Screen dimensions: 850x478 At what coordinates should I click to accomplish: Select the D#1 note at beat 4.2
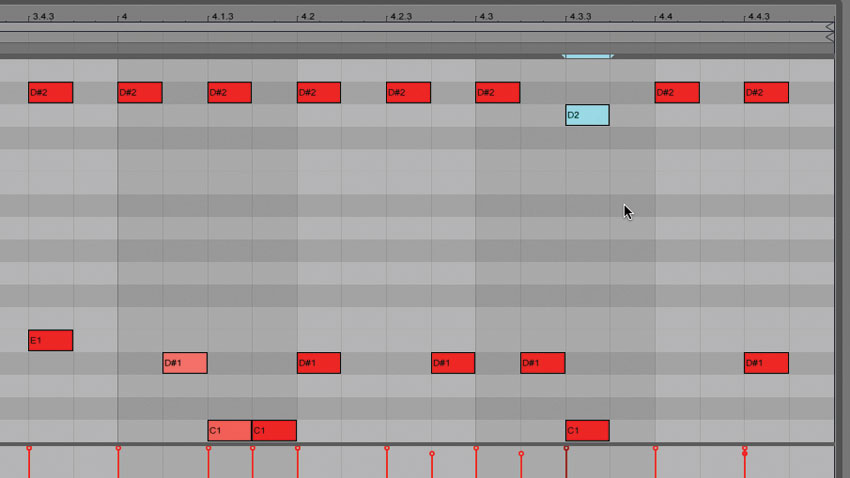[319, 363]
